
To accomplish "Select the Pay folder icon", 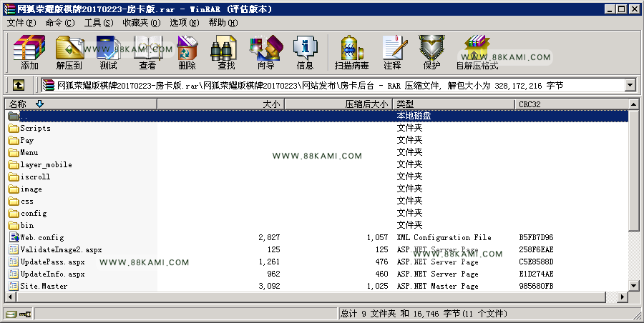I will coord(14,140).
